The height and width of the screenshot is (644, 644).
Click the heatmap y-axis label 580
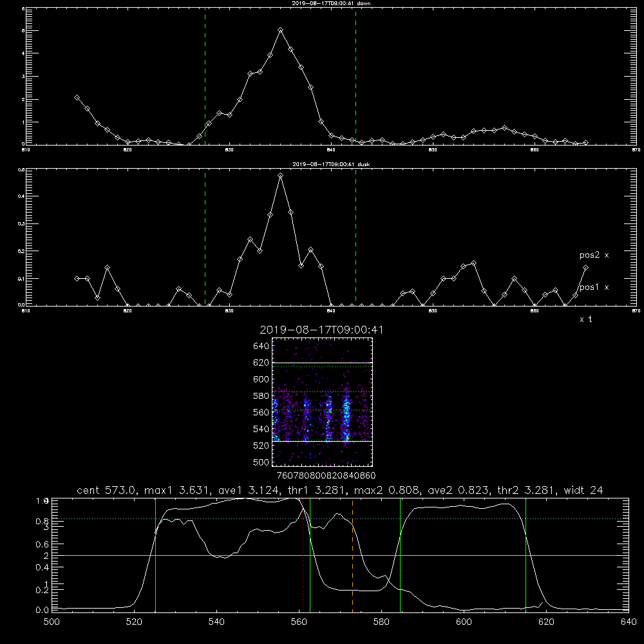click(261, 396)
